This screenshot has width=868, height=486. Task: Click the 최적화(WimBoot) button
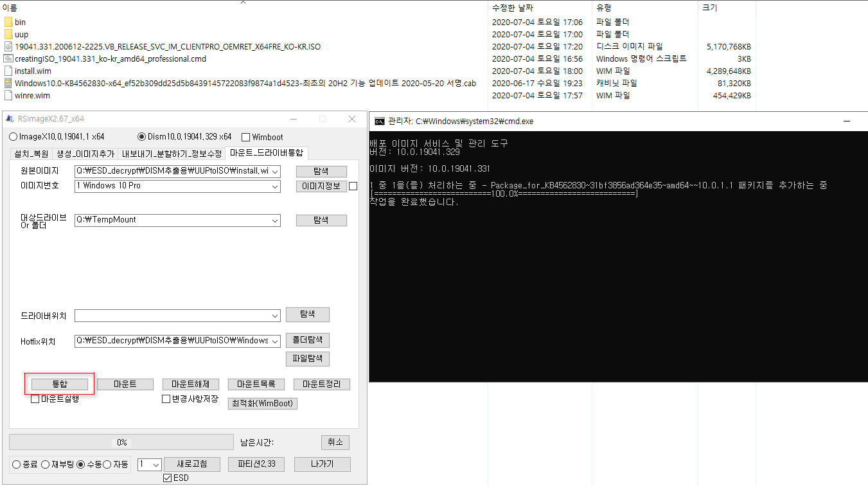pyautogui.click(x=263, y=403)
